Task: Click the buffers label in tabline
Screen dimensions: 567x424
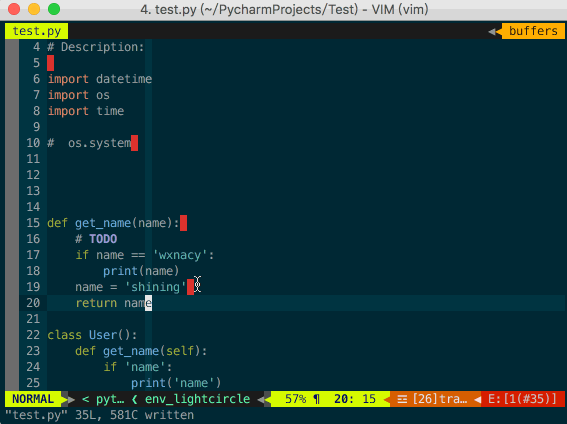Action: [533, 31]
